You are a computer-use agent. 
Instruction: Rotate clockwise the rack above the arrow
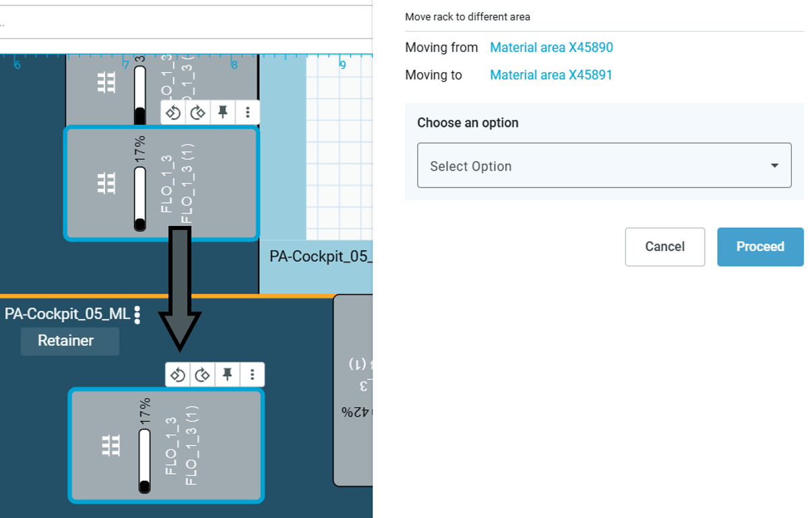197,113
